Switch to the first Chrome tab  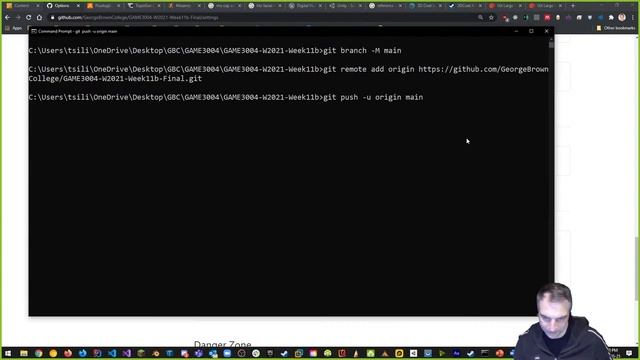21,6
